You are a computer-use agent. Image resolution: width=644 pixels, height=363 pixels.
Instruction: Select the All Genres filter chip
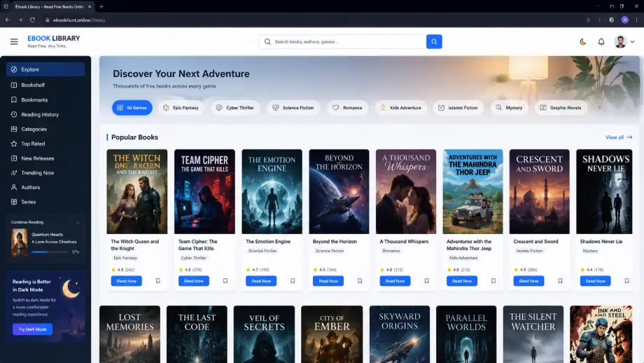pos(132,108)
